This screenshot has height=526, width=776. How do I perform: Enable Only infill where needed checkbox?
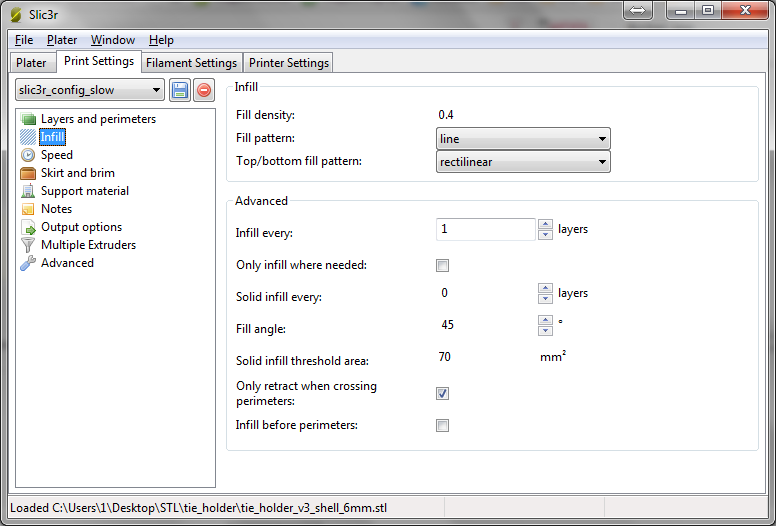coord(442,265)
